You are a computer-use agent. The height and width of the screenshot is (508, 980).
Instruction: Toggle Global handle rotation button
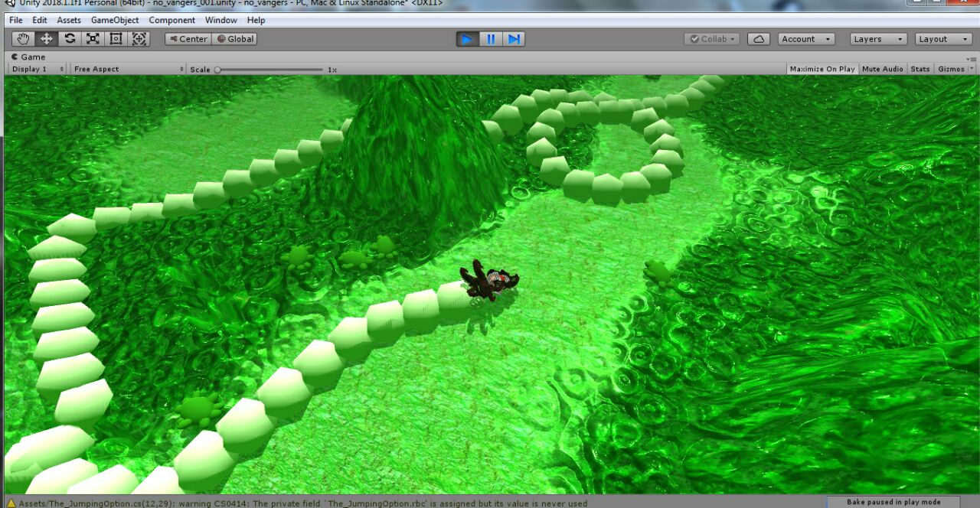(x=234, y=39)
